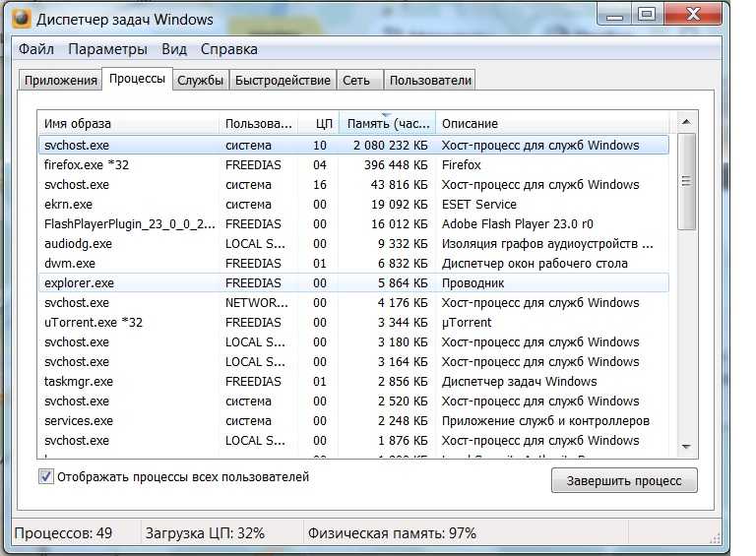The width and height of the screenshot is (756, 556).
Task: Click the window resize grip corner
Action: [716, 538]
